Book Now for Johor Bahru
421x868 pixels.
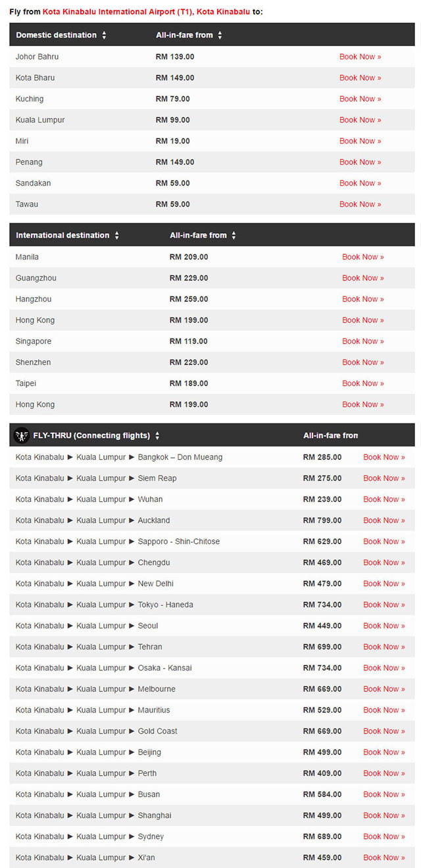360,57
